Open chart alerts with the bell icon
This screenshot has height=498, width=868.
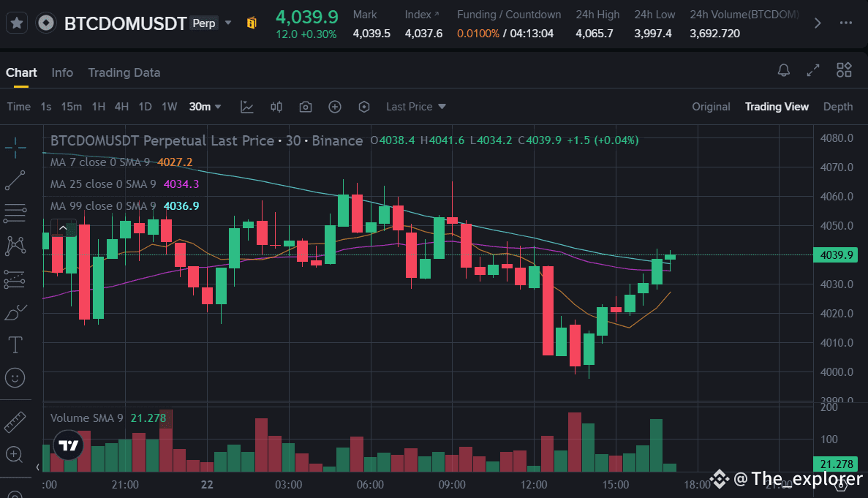783,70
